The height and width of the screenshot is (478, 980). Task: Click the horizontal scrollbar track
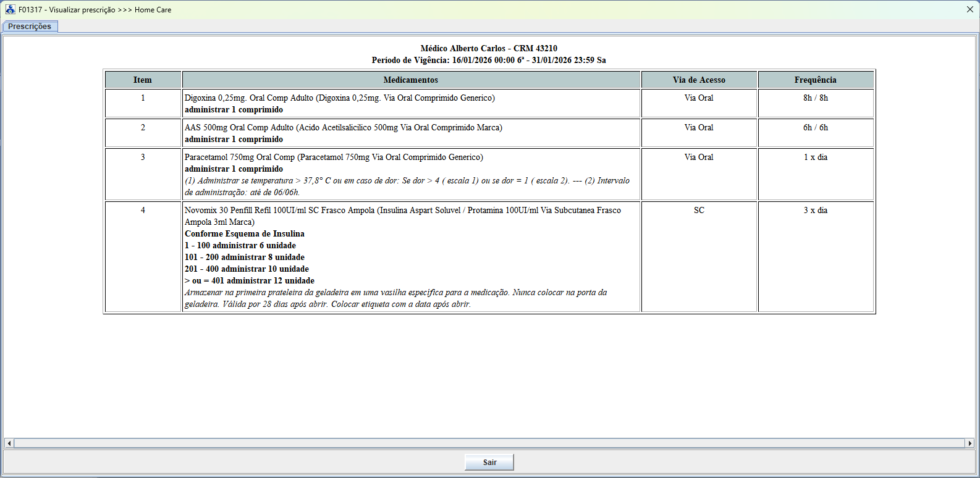pyautogui.click(x=489, y=443)
